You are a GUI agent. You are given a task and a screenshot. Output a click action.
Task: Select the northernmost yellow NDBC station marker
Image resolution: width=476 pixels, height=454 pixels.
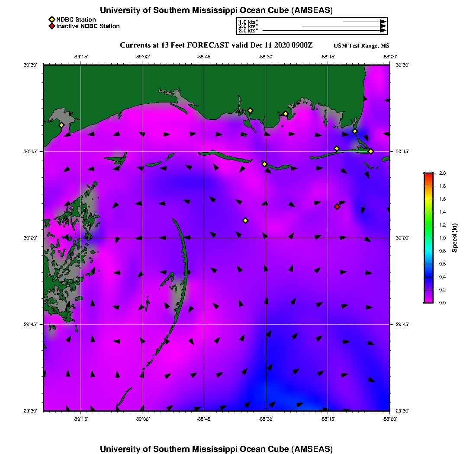click(250, 111)
